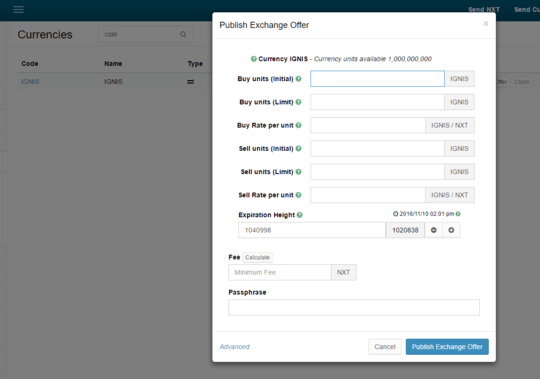Click help icon beside Sell Rate per unit
Screen dimensions: 540x379
(299, 195)
